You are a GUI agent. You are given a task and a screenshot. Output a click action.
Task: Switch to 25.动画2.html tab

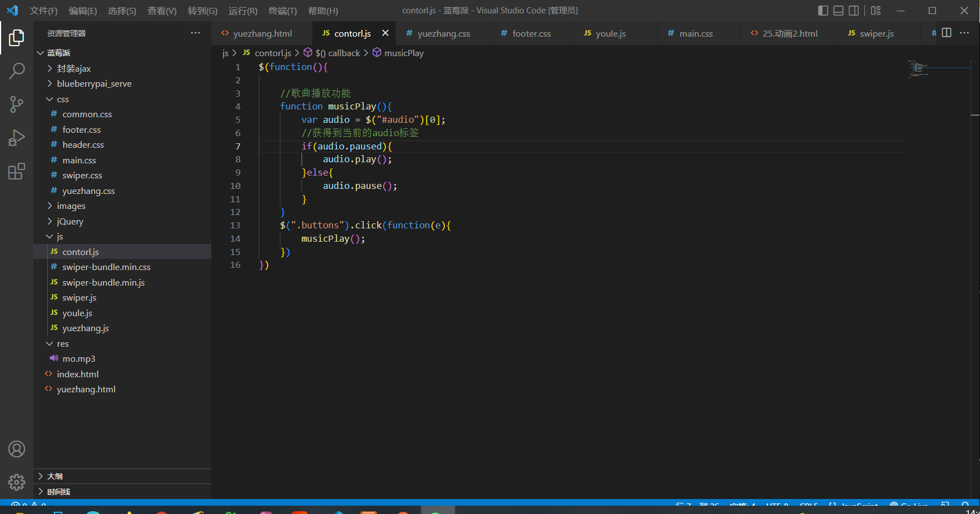[789, 33]
